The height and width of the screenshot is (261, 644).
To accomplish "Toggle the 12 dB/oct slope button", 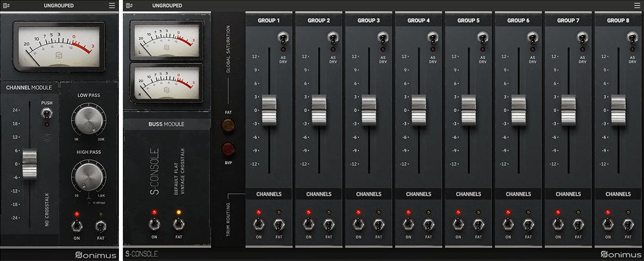I will (89, 203).
